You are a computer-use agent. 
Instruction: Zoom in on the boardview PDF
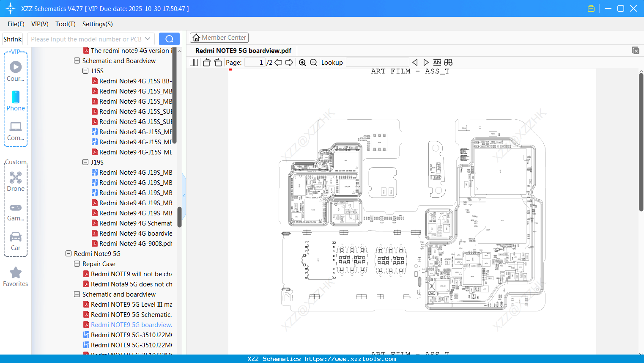click(302, 62)
